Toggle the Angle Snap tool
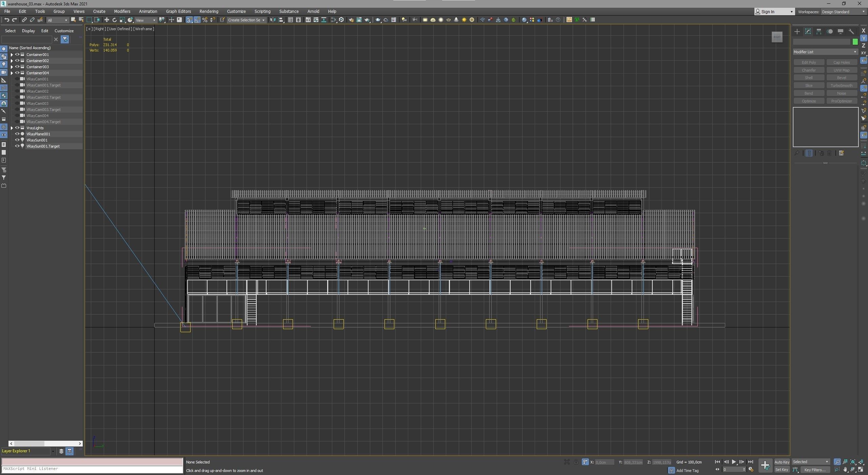The width and height of the screenshot is (868, 475). pos(197,20)
